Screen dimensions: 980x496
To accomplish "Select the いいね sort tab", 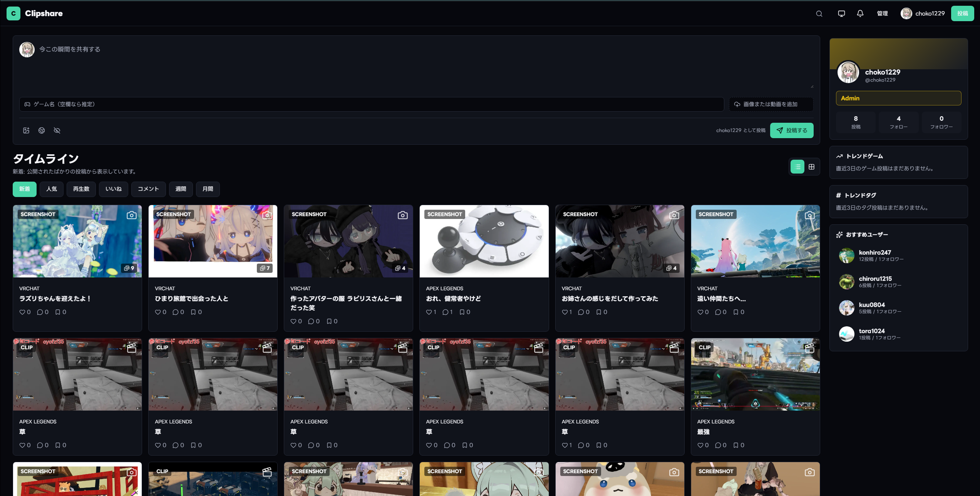I will pyautogui.click(x=114, y=189).
